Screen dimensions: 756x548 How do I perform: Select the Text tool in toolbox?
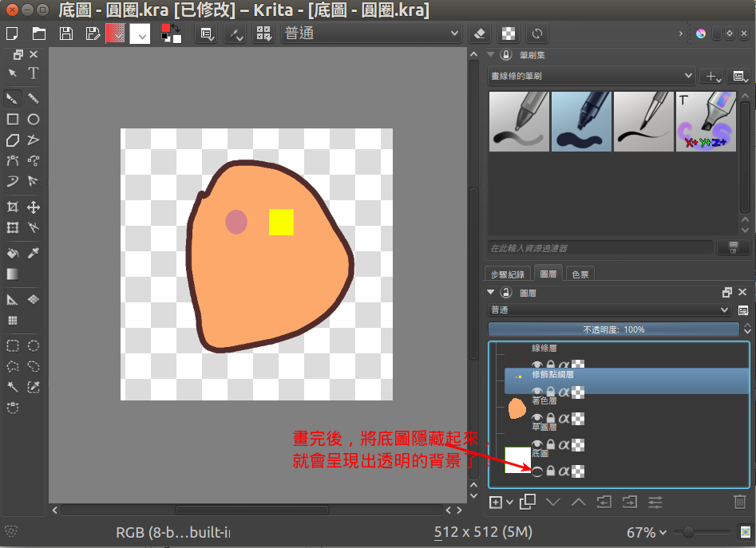[x=34, y=73]
